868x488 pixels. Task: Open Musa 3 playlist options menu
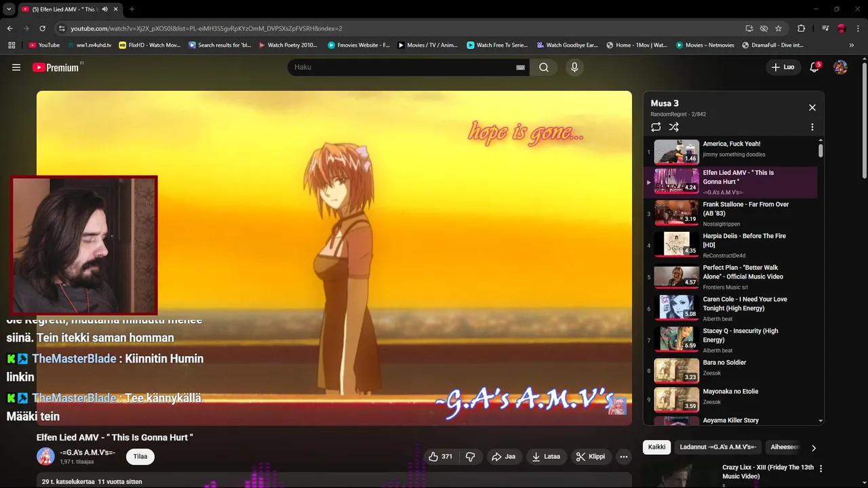click(812, 127)
